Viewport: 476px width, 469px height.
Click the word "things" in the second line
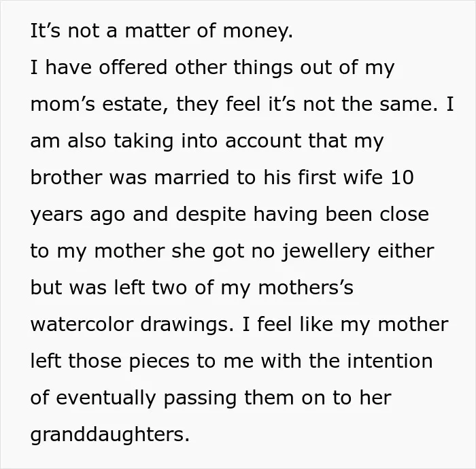263,67
